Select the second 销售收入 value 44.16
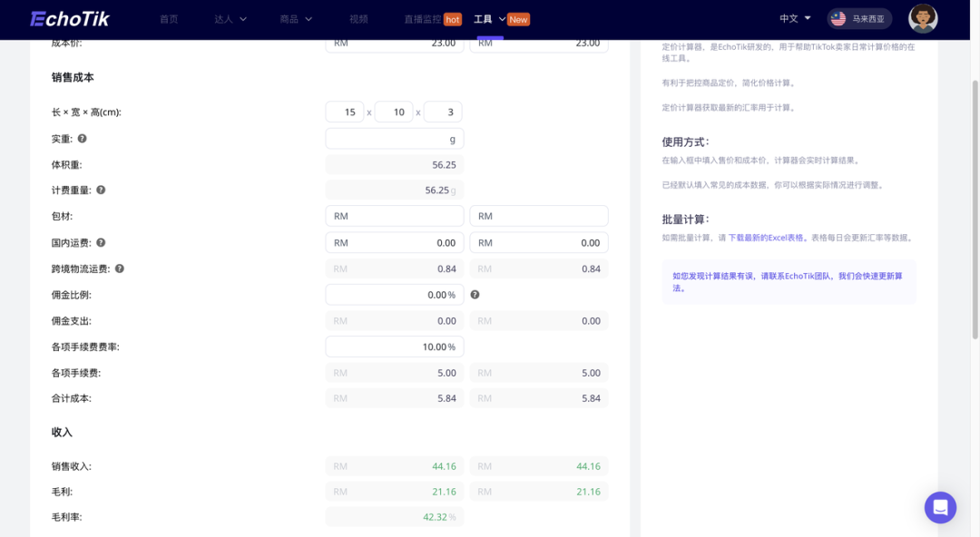The width and height of the screenshot is (980, 537). (588, 466)
